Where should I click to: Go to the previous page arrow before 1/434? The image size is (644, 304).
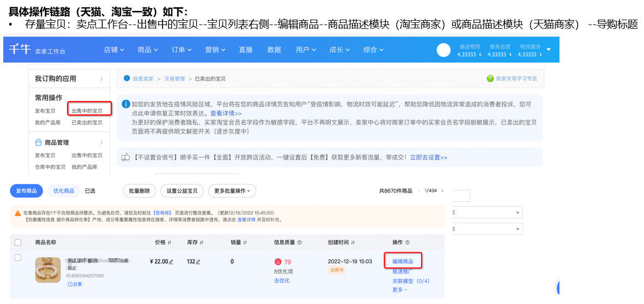[419, 191]
